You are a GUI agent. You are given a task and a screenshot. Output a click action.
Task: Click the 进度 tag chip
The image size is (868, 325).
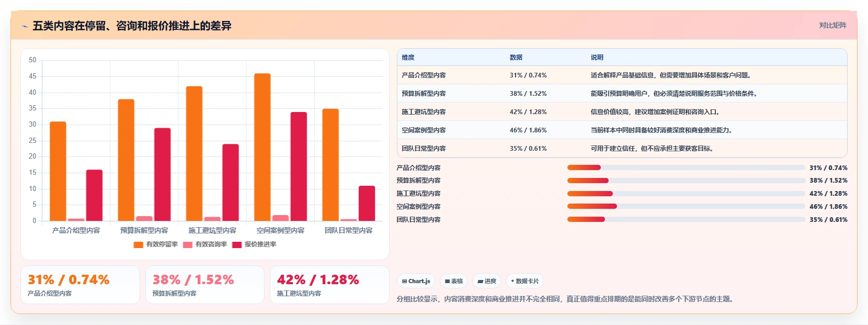(487, 281)
